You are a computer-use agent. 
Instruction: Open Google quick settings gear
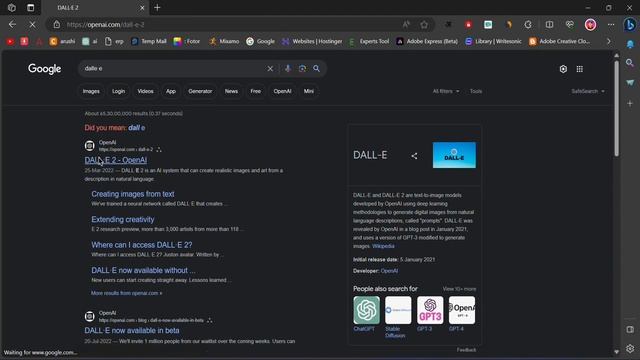click(563, 69)
